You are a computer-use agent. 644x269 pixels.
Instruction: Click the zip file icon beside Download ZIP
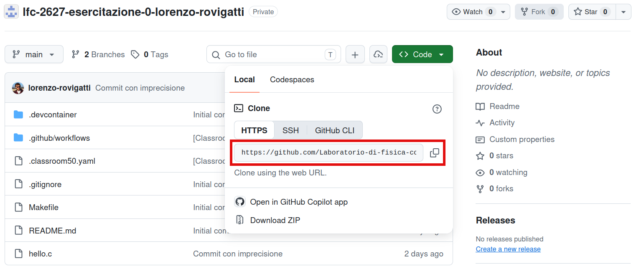click(x=239, y=220)
